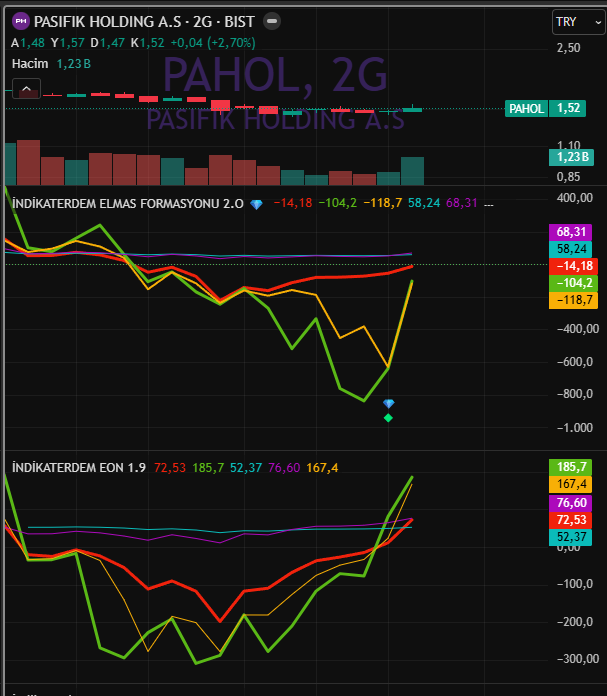Click the teal 58,24 scale label

click(x=571, y=249)
